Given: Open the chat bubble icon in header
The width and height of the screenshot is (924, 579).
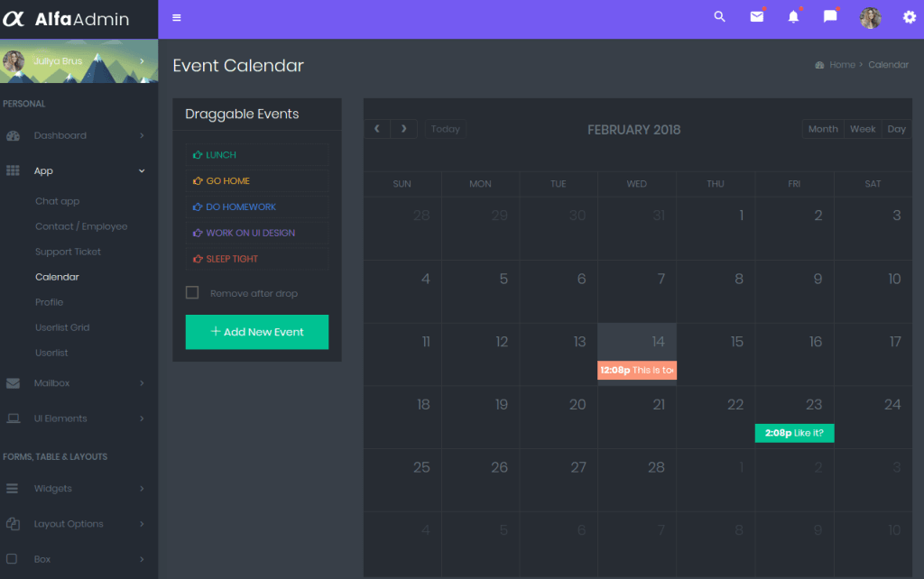Looking at the screenshot, I should pos(830,16).
